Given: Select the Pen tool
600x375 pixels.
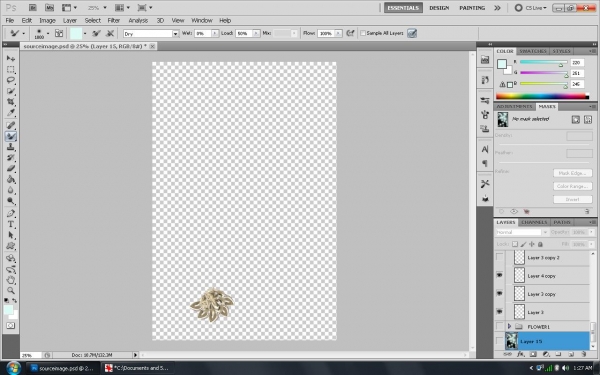Looking at the screenshot, I should 11,214.
